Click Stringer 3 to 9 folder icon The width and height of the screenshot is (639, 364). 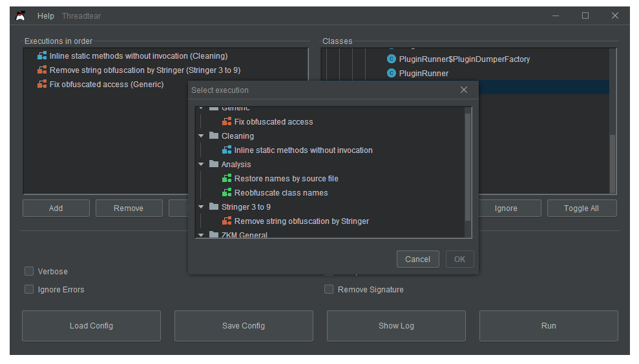(x=214, y=207)
